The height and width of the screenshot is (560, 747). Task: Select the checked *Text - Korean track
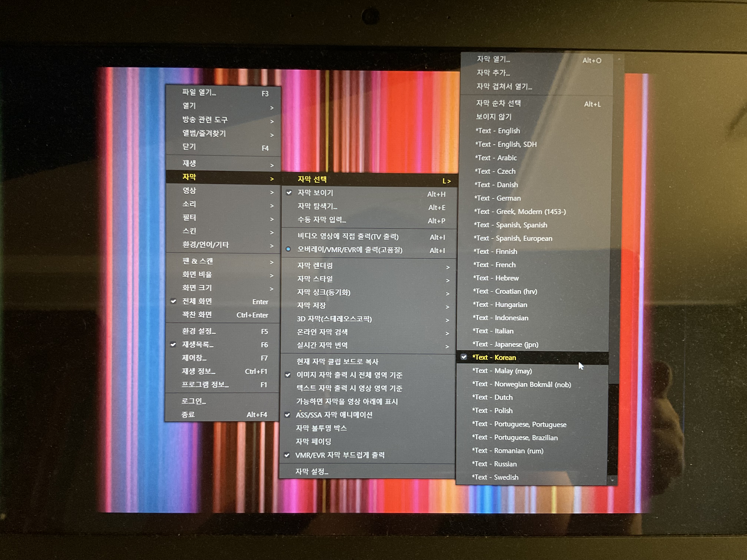[533, 358]
